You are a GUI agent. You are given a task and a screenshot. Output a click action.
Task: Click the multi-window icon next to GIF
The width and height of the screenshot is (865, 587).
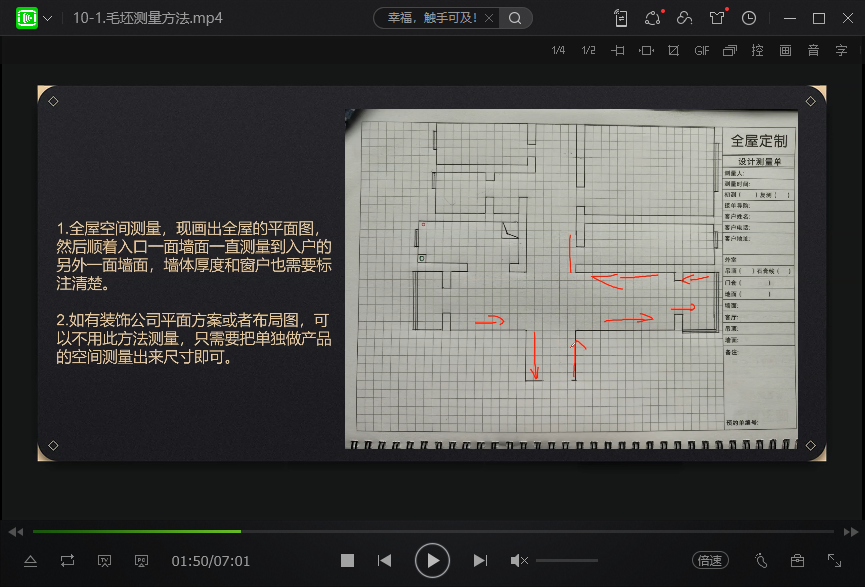click(730, 51)
